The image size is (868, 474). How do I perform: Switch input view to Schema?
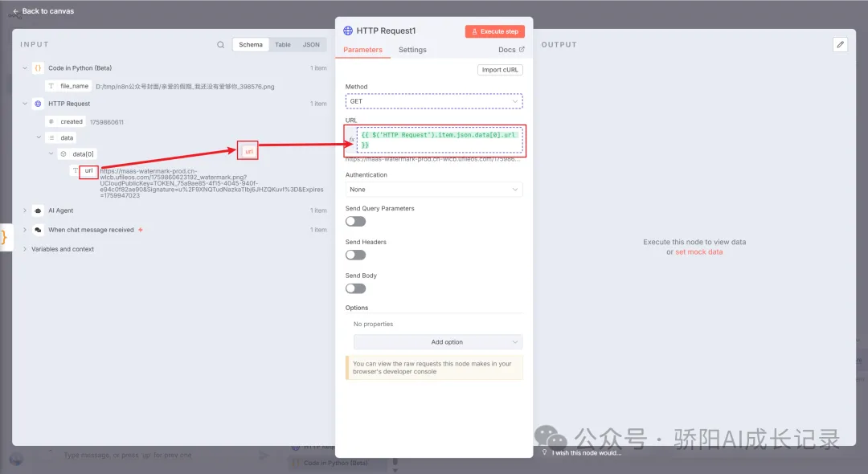point(251,45)
